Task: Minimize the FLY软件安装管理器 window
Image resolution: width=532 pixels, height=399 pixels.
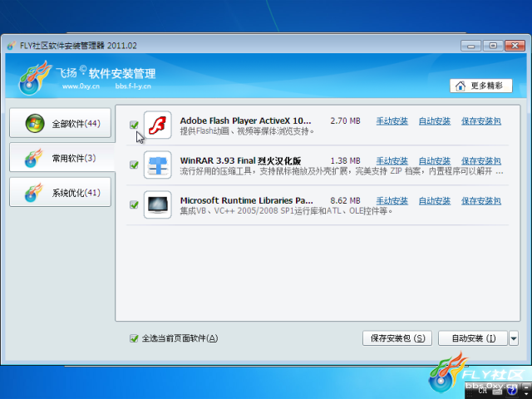Action: click(470, 46)
